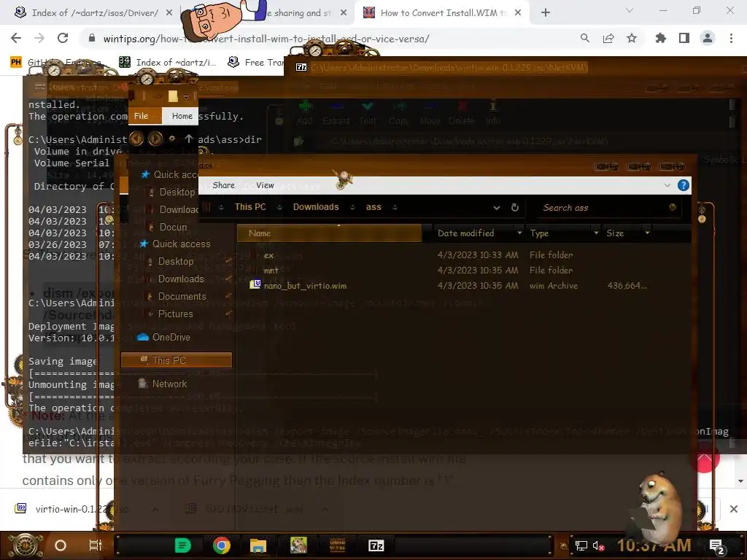Close Chrome downloads bar
The width and height of the screenshot is (747, 560).
click(x=734, y=509)
